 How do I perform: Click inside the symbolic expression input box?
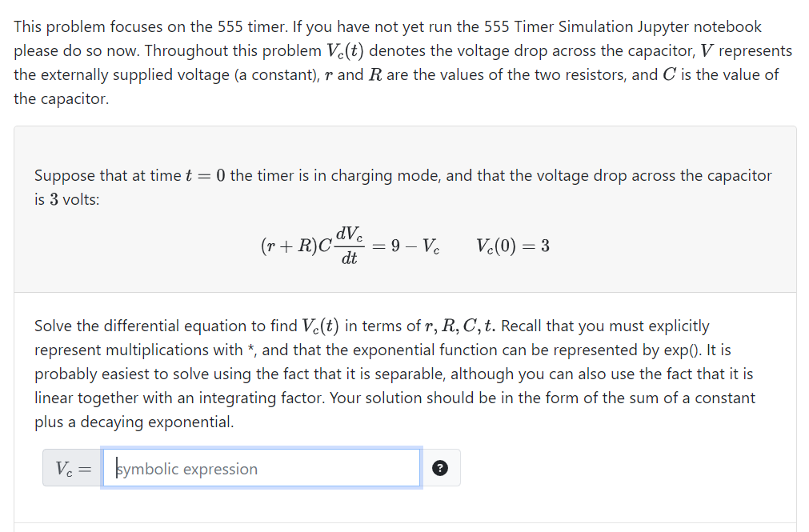click(262, 467)
